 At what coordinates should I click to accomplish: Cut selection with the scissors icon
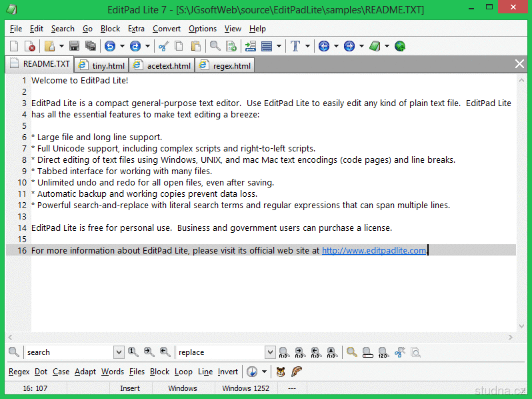[x=163, y=46]
